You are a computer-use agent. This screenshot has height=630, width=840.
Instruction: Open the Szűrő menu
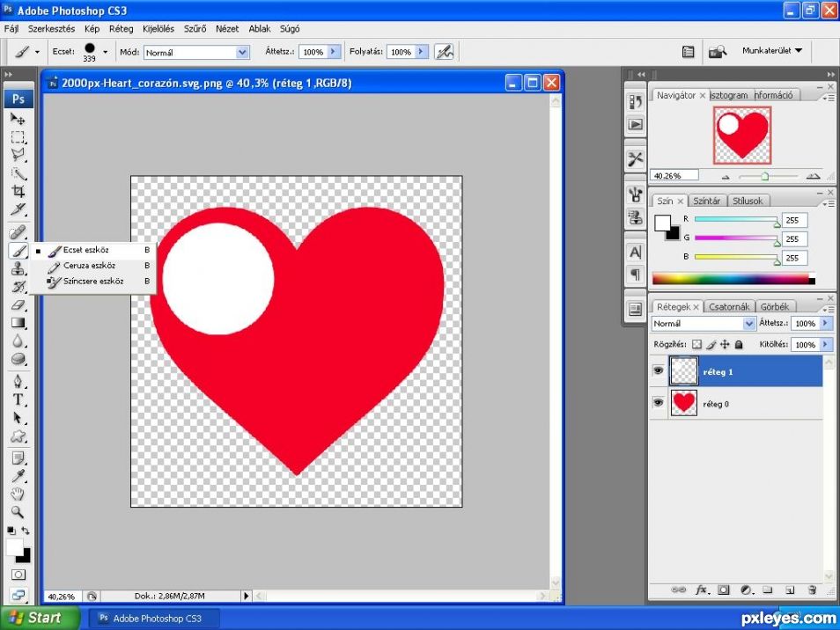click(195, 28)
